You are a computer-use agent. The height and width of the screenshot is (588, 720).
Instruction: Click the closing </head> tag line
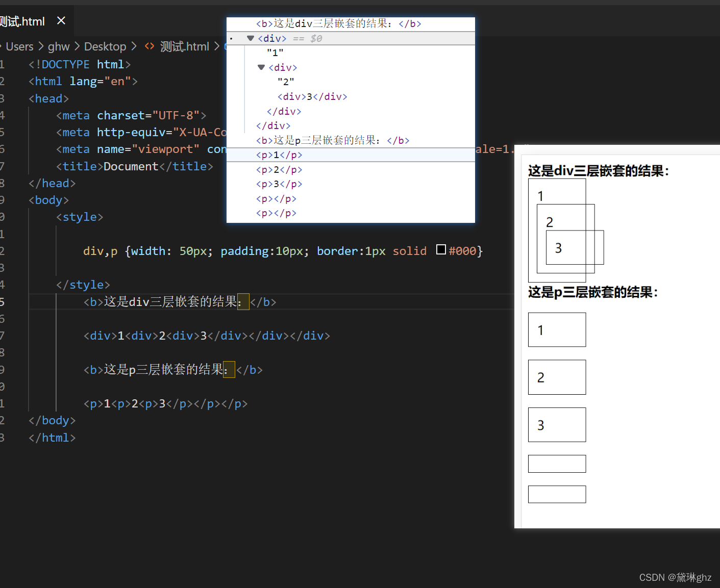coord(52,183)
